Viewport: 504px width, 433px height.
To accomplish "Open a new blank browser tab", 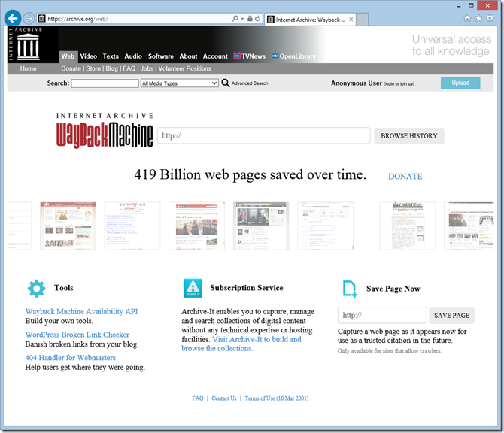I will (x=363, y=20).
